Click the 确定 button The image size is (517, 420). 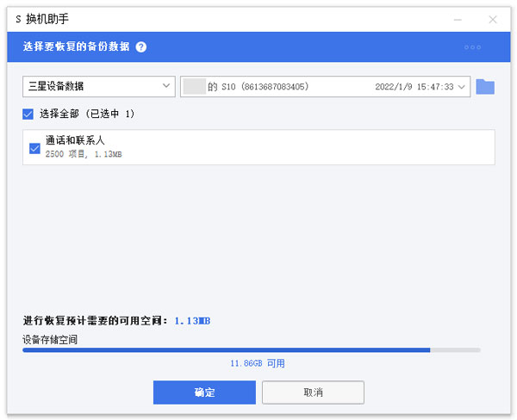pyautogui.click(x=204, y=392)
